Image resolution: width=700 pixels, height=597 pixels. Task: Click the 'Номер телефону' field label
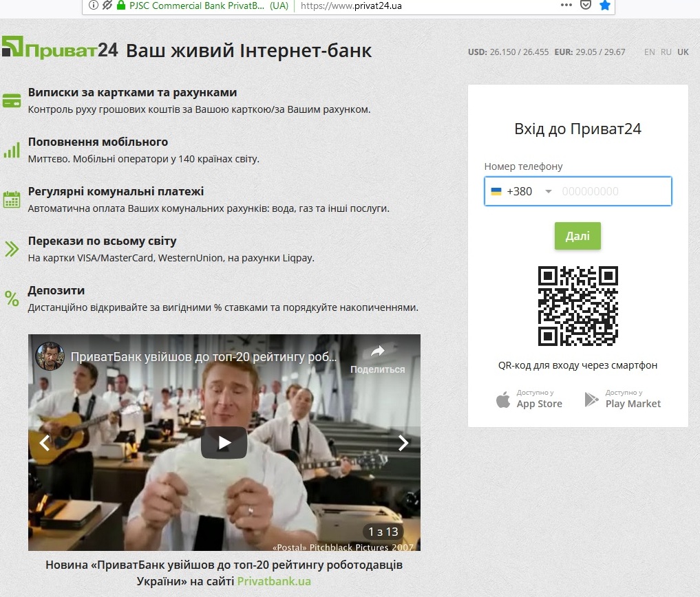(x=523, y=166)
